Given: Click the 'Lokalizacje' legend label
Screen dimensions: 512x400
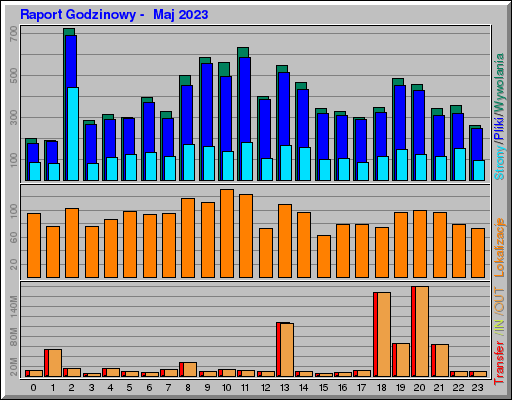Looking at the screenshot, I should (499, 247).
